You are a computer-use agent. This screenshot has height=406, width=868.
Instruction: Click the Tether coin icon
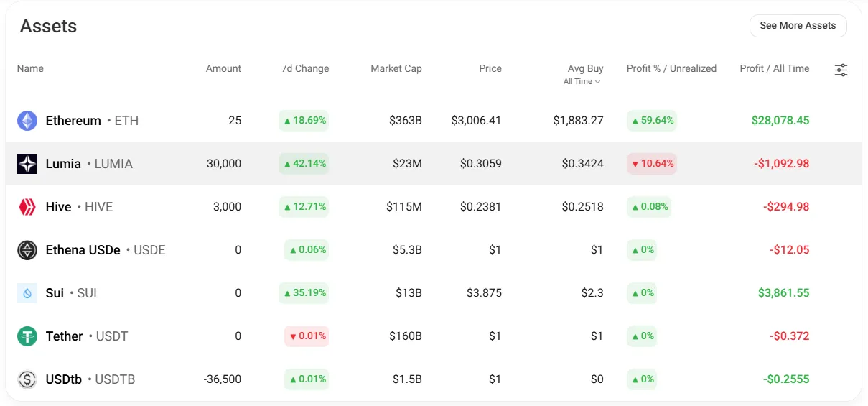pos(27,336)
